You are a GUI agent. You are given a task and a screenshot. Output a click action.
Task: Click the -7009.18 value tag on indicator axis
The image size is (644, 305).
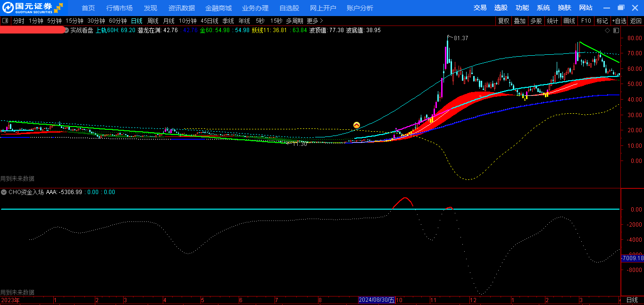(x=633, y=258)
